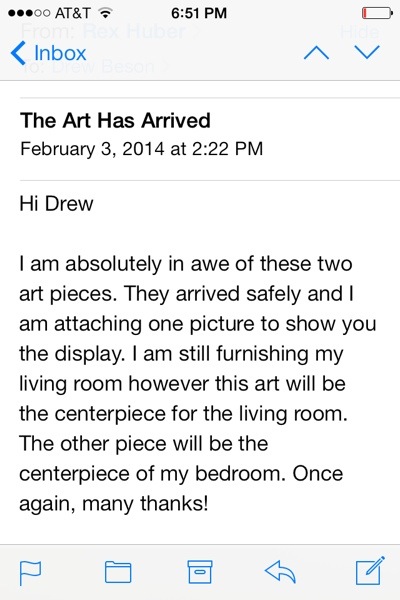Flag this email with the flag icon
The height and width of the screenshot is (600, 400).
tap(30, 572)
